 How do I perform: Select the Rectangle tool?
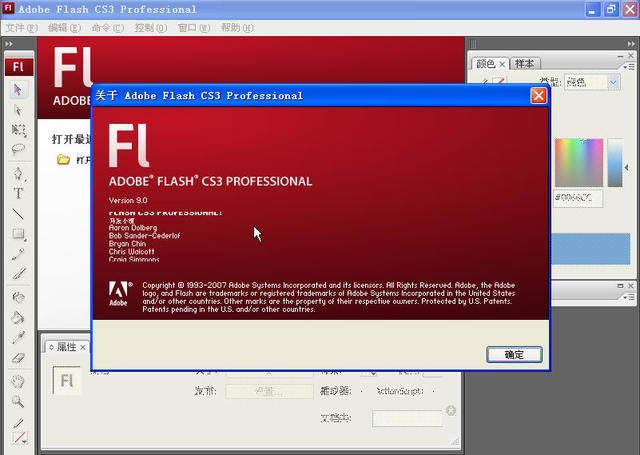18,234
